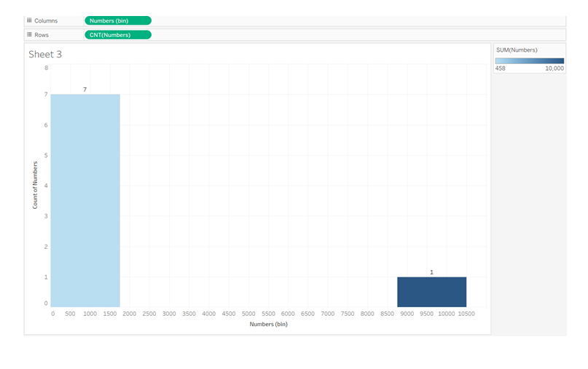This screenshot has height=369, width=588.
Task: Click the SUM(Numbers) legend title
Action: click(x=516, y=49)
